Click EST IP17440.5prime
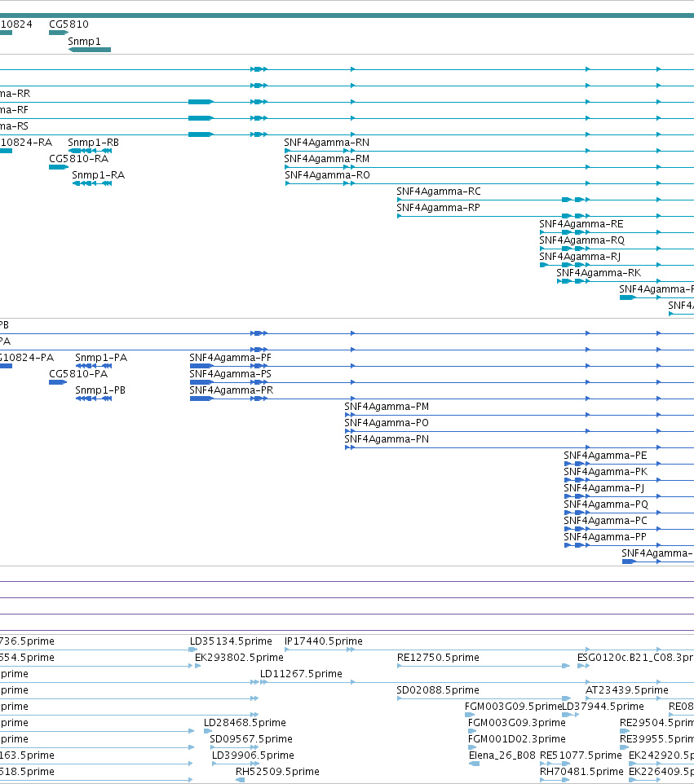 [x=323, y=641]
